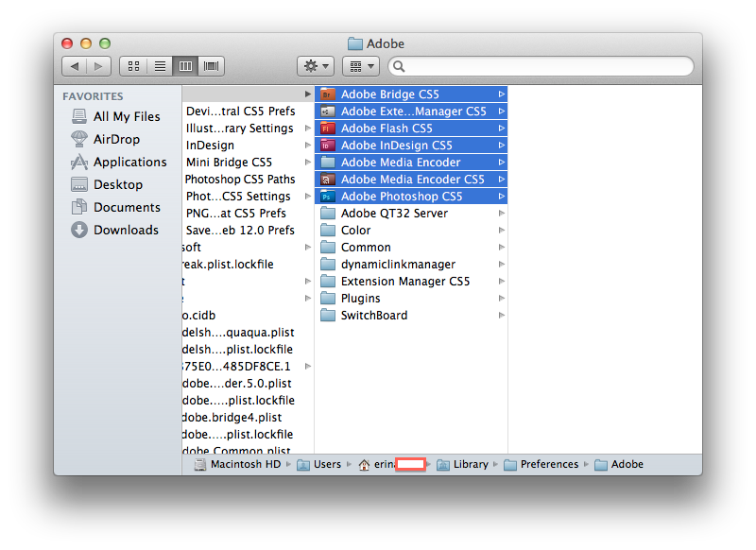Select the Adobe Flash CS5 folder icon
The height and width of the screenshot is (550, 756).
(328, 129)
